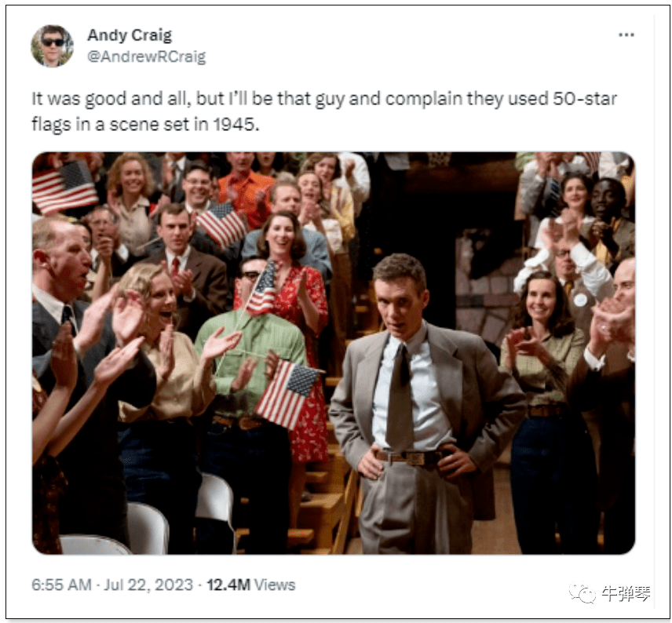672x623 pixels.
Task: Click the flag held over green-shirt man's face
Action: click(x=261, y=289)
